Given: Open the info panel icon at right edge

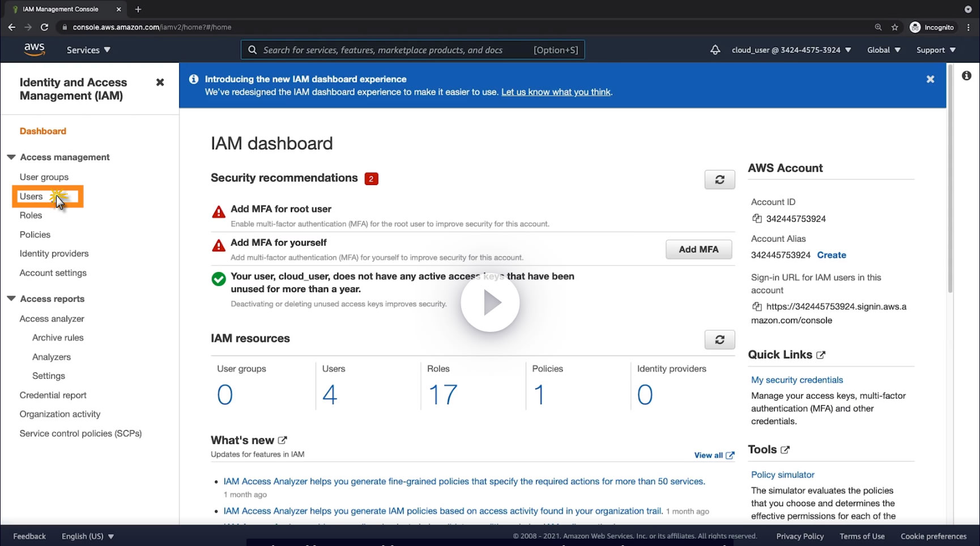Looking at the screenshot, I should coord(966,75).
